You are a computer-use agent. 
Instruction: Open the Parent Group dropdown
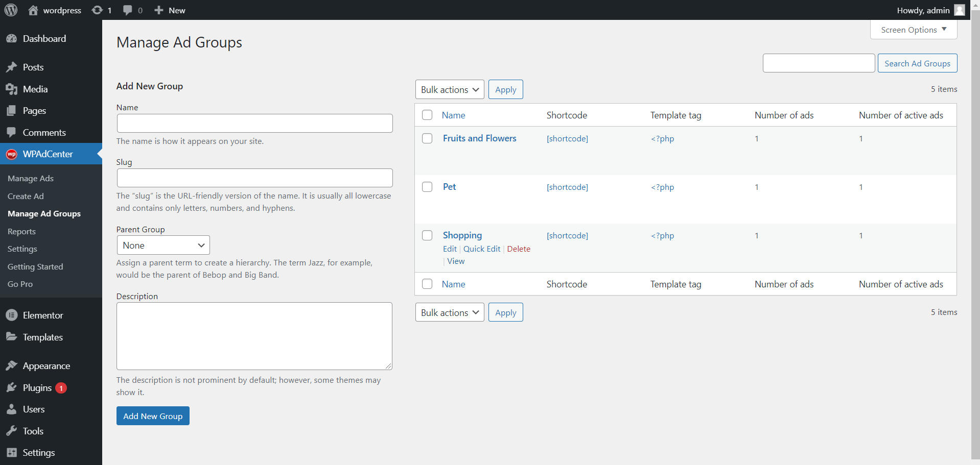[x=162, y=245]
